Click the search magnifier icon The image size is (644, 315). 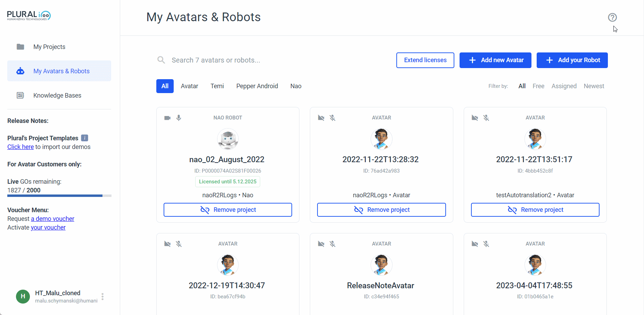click(161, 60)
